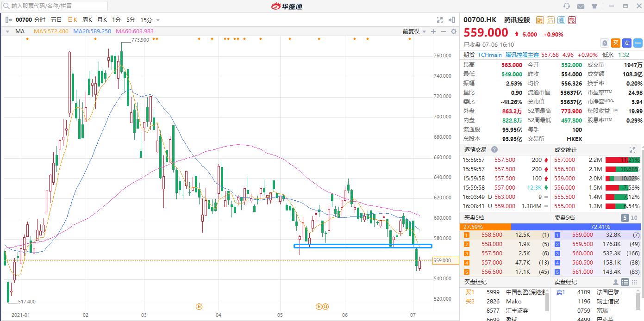Image resolution: width=644 pixels, height=321 pixels.
Task: Open more timeframes dropdown after 15分
Action: (x=158, y=20)
